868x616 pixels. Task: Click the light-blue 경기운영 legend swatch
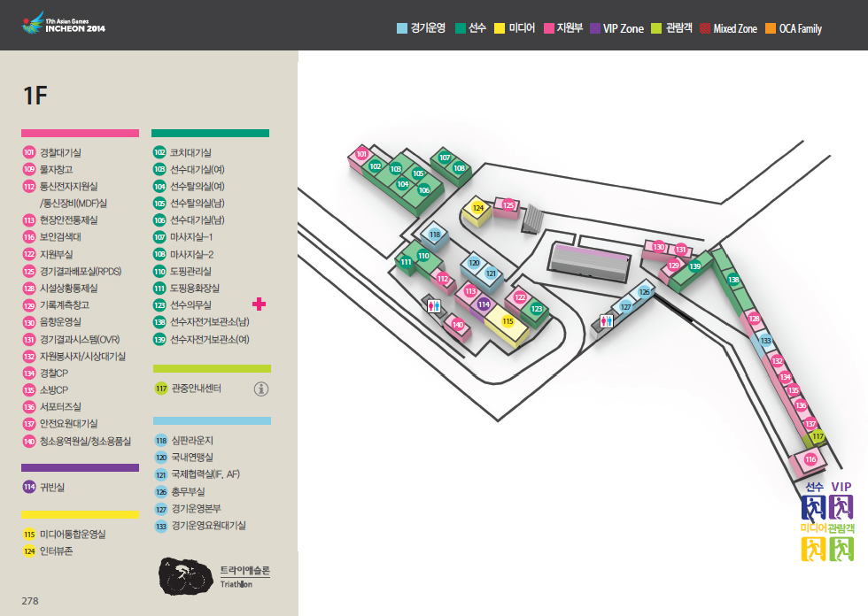[x=402, y=28]
